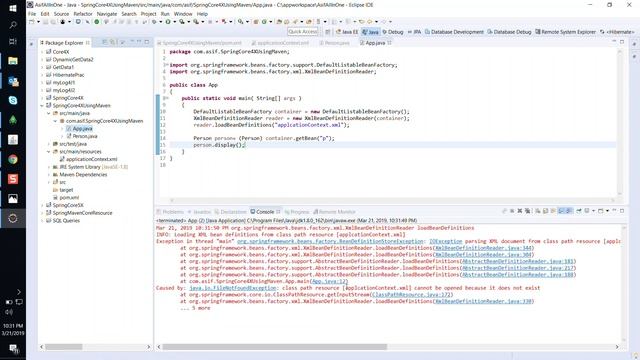640x360 pixels.
Task: Expand the SpringCore5X project
Action: 42,205
